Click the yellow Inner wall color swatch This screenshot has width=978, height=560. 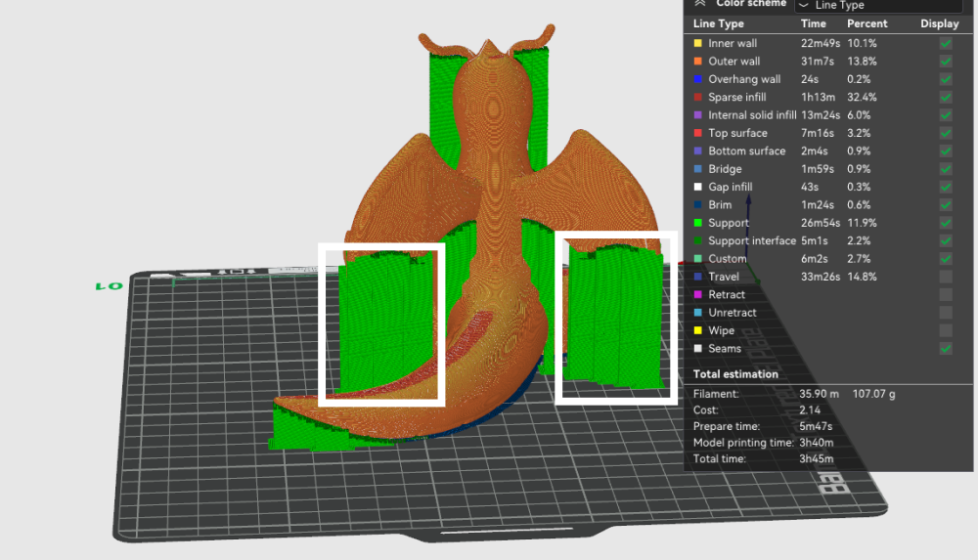pos(698,43)
